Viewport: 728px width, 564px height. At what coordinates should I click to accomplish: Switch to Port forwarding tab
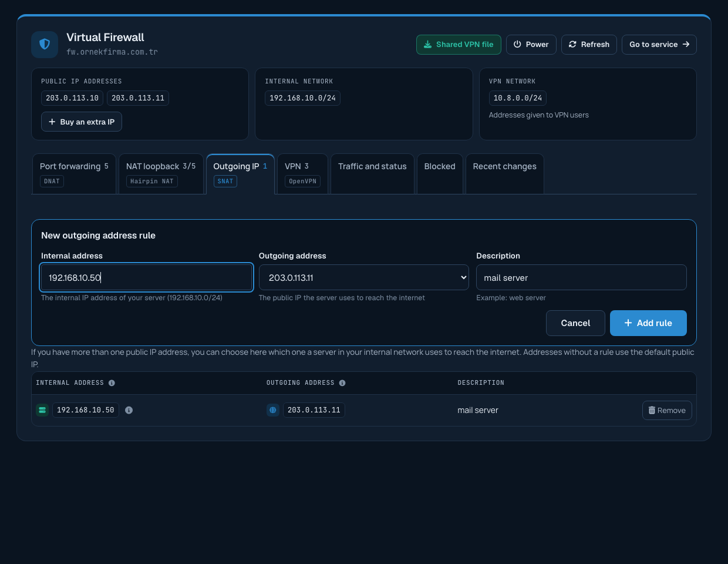tap(74, 174)
